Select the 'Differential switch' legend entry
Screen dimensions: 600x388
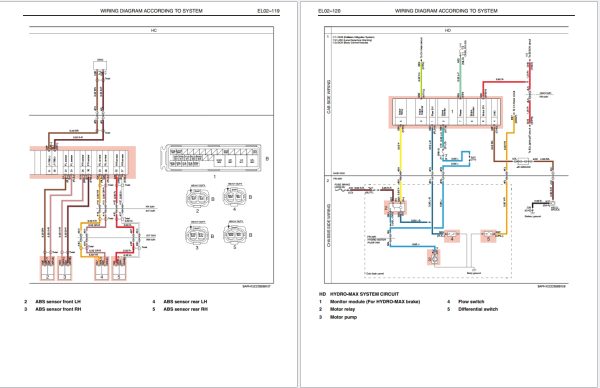478,309
